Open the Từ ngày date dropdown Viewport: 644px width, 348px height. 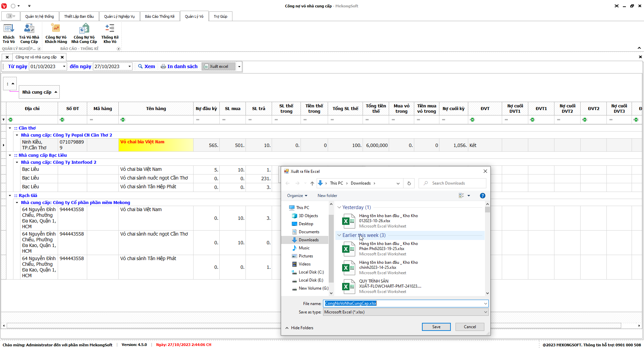(x=64, y=66)
